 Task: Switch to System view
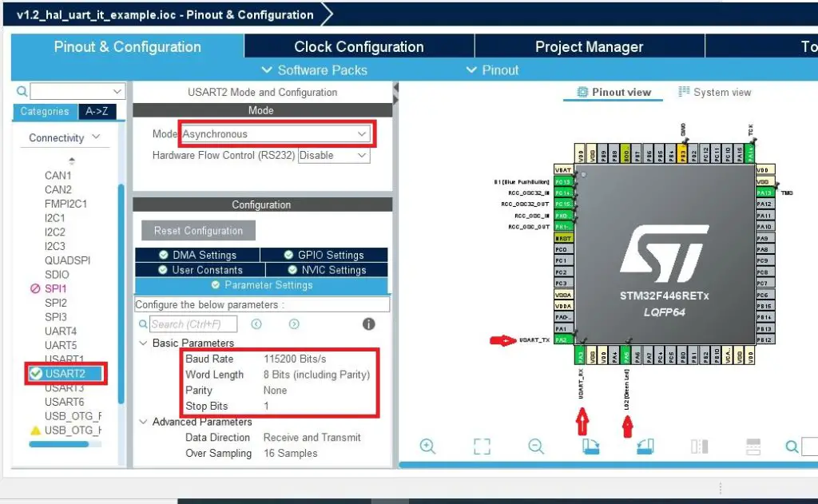[715, 93]
